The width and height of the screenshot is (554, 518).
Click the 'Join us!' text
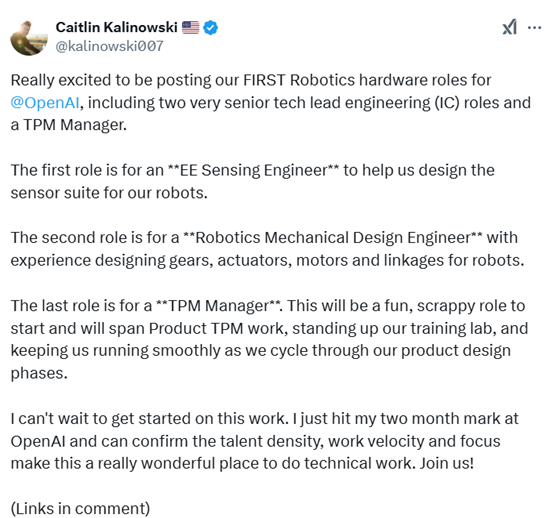pos(447,463)
